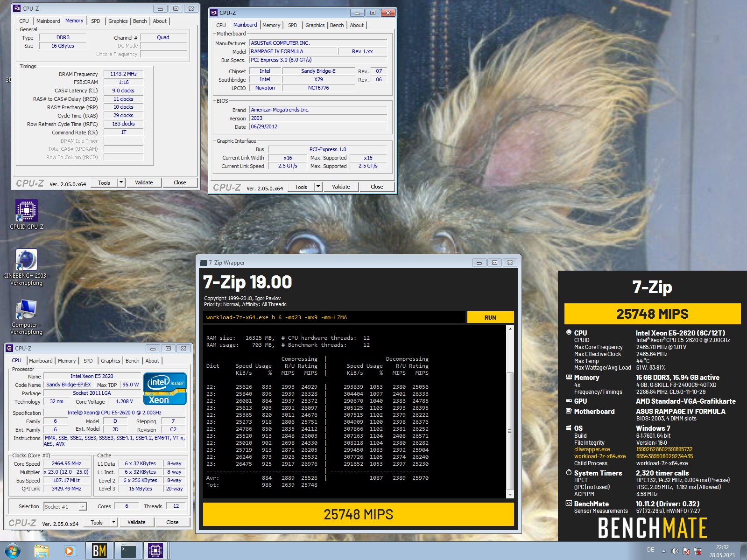Click the Intel Xeon inside logo
Screen dimensions: 747x560
[165, 388]
